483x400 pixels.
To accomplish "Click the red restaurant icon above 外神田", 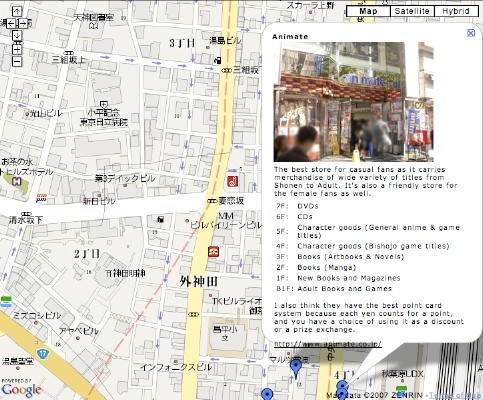I will [x=213, y=251].
